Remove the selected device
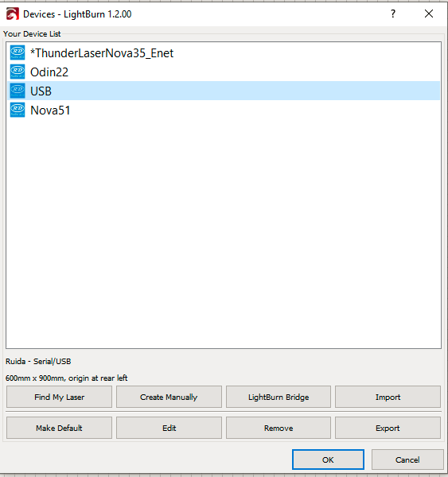The image size is (448, 477). (x=279, y=428)
